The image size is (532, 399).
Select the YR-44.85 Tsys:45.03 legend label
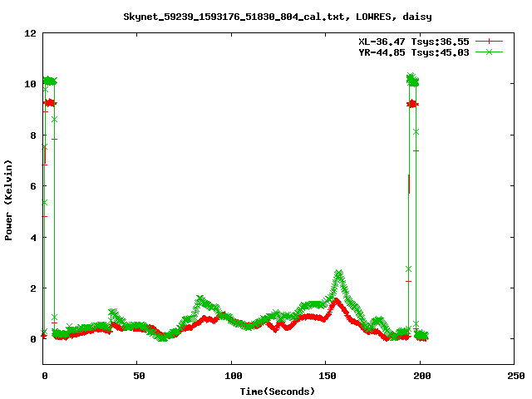pos(414,52)
